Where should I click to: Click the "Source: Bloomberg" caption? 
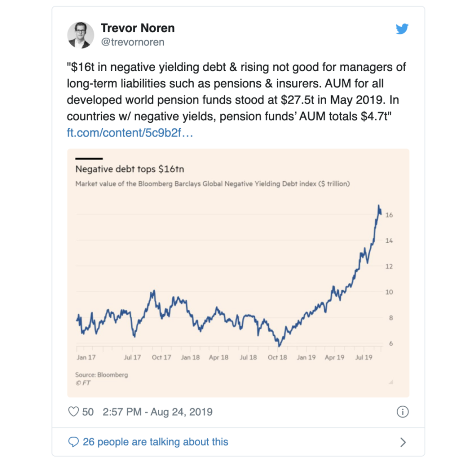tap(101, 374)
